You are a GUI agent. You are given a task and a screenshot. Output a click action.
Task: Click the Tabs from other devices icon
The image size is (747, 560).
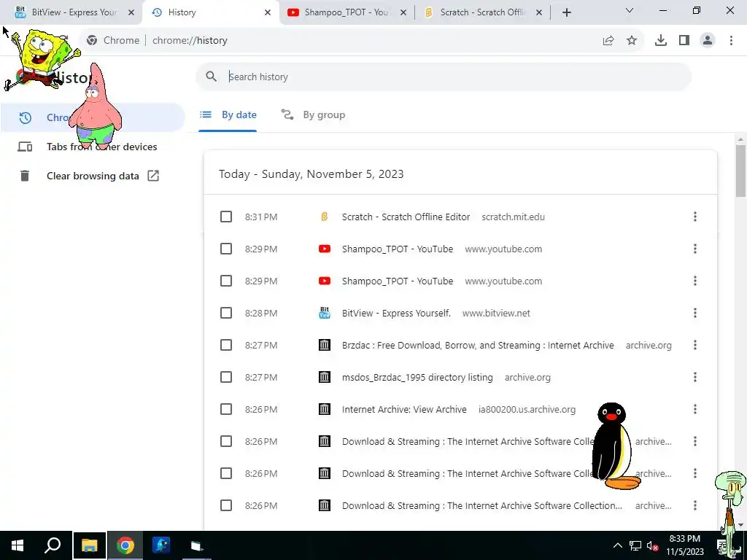(x=25, y=147)
